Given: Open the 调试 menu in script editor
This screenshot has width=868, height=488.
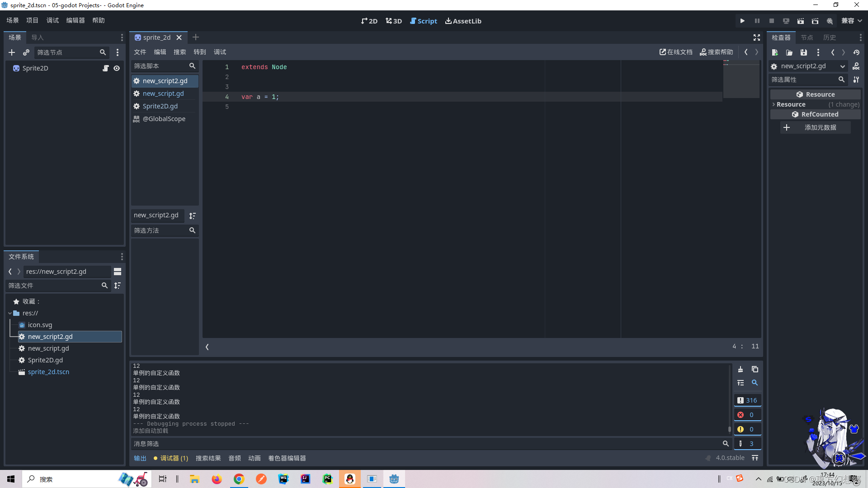Looking at the screenshot, I should pyautogui.click(x=220, y=52).
